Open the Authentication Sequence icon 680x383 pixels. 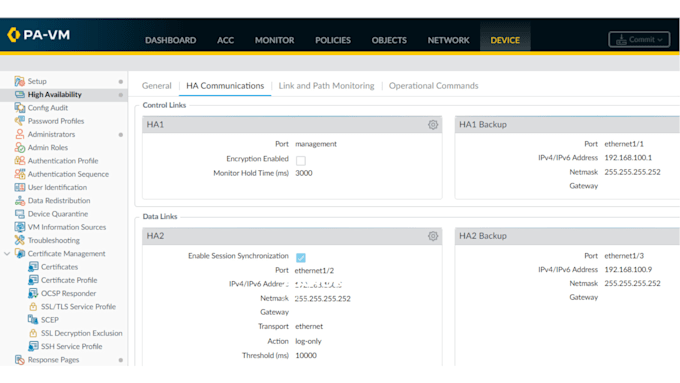20,174
